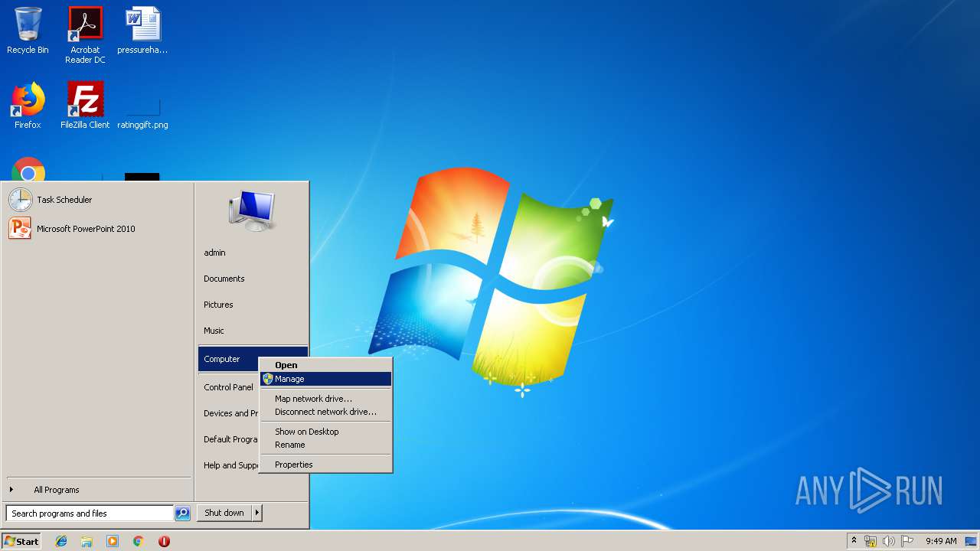This screenshot has height=551, width=980.
Task: Click the network tray icon
Action: 871,541
